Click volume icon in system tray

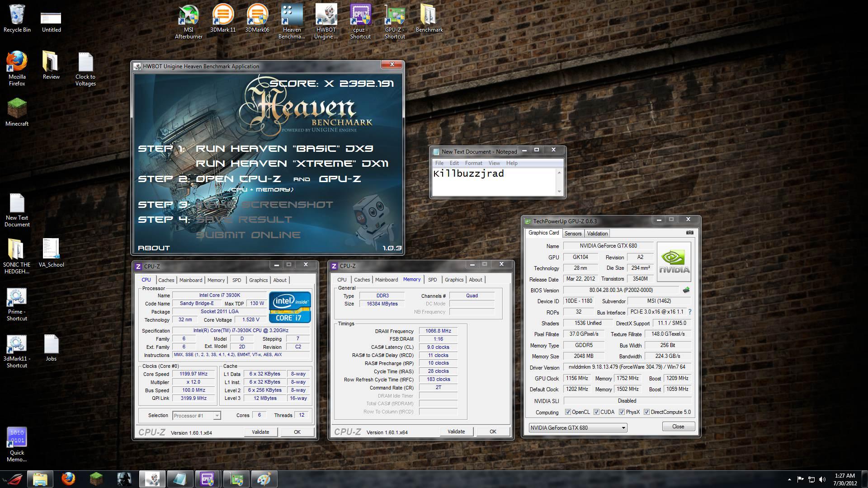click(x=822, y=479)
